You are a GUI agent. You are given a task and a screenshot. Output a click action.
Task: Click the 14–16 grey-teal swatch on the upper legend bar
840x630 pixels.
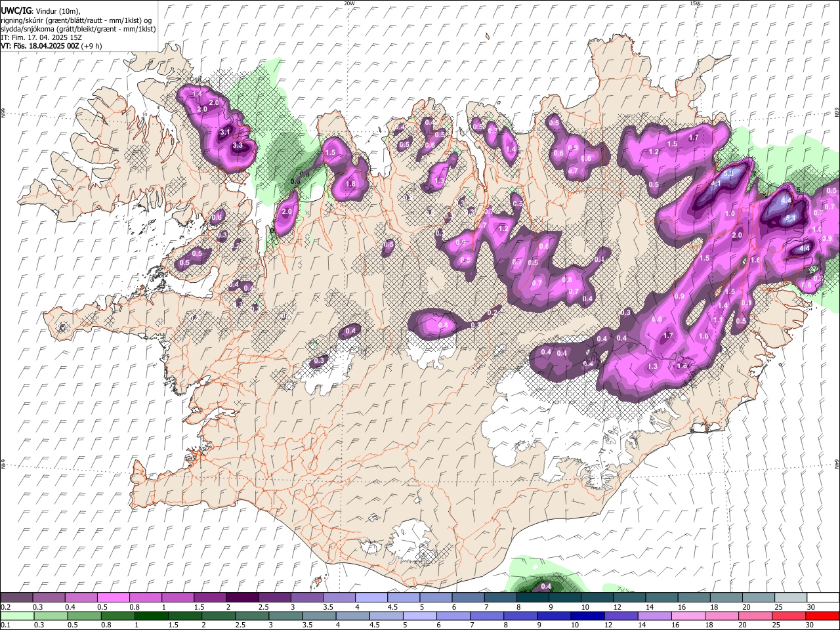(662, 597)
